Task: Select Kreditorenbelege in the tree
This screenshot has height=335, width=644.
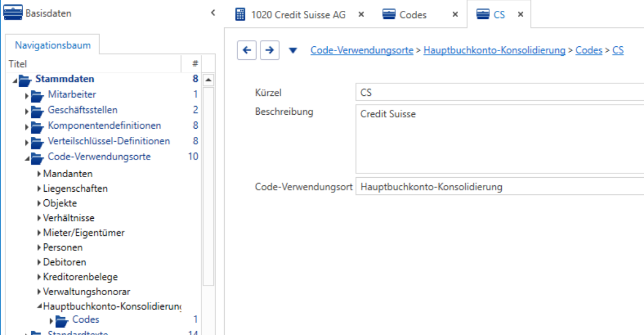Action: click(x=80, y=277)
